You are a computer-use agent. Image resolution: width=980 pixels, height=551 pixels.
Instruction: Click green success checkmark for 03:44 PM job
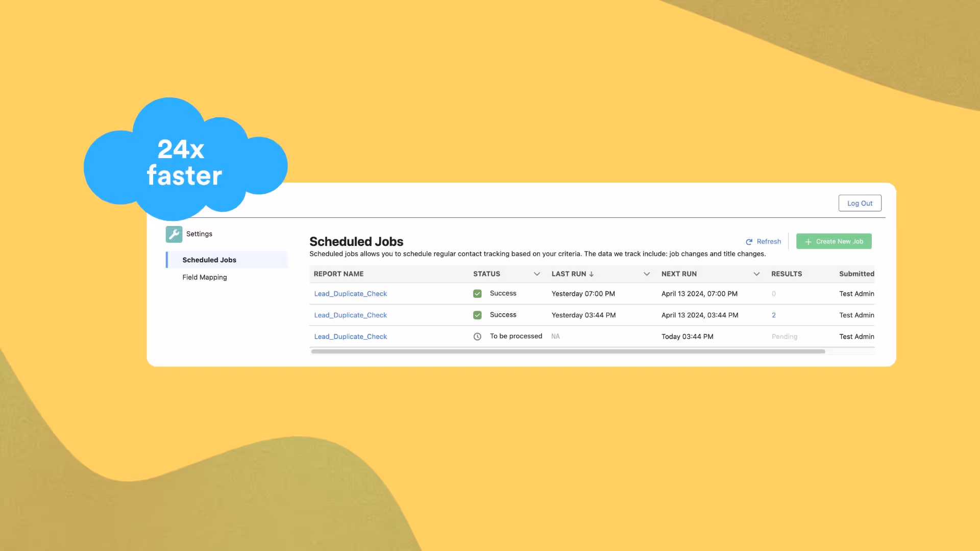477,315
